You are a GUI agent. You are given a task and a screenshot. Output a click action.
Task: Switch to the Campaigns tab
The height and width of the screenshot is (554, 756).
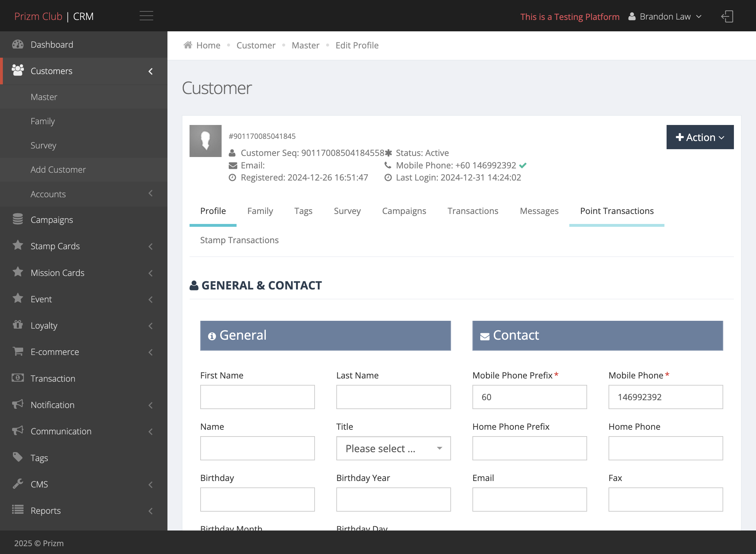point(404,211)
